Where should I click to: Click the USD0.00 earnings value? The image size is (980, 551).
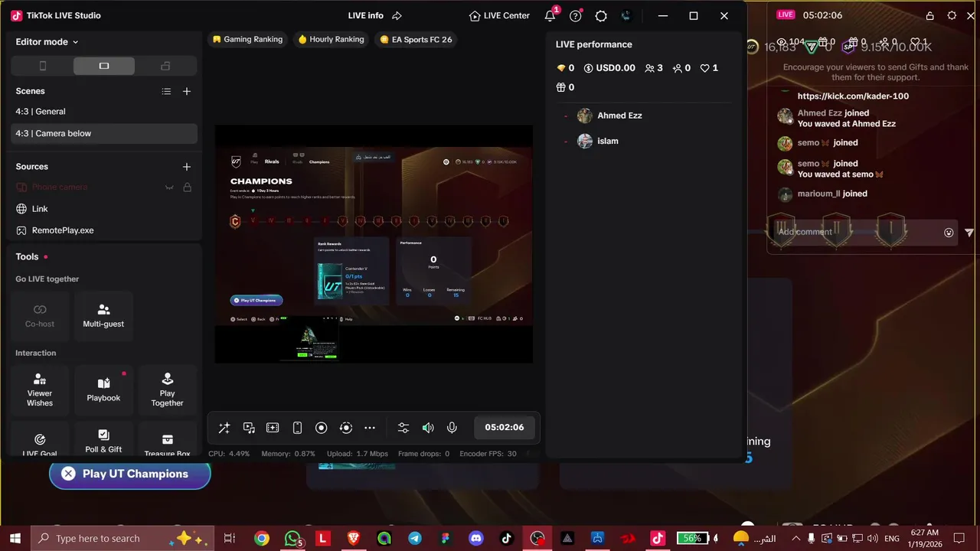point(609,68)
